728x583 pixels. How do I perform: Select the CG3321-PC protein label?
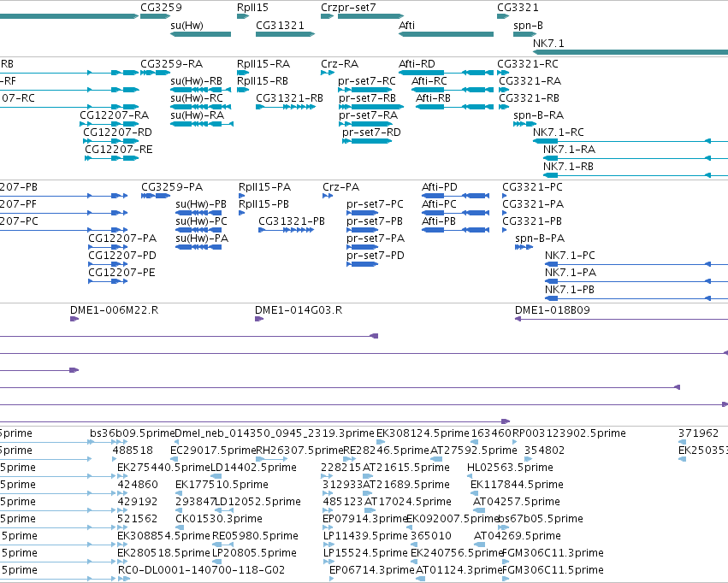click(533, 187)
